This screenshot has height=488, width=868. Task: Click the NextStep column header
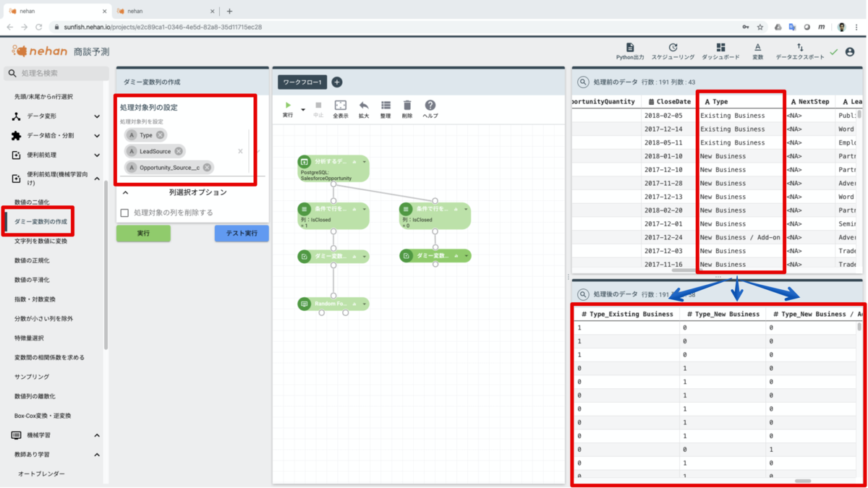click(810, 102)
